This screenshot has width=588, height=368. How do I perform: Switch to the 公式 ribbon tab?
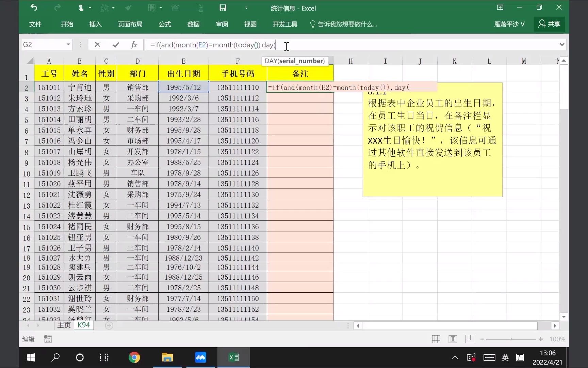pos(165,24)
